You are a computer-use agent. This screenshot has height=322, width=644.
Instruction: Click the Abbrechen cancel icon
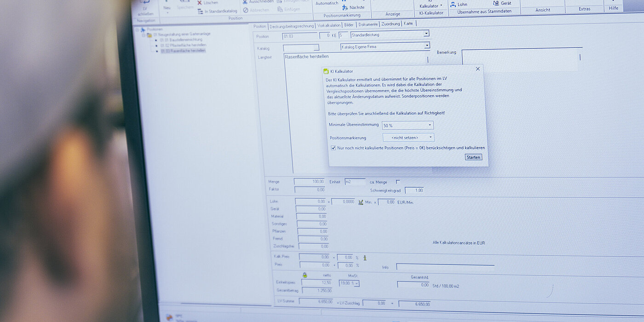[x=246, y=10]
